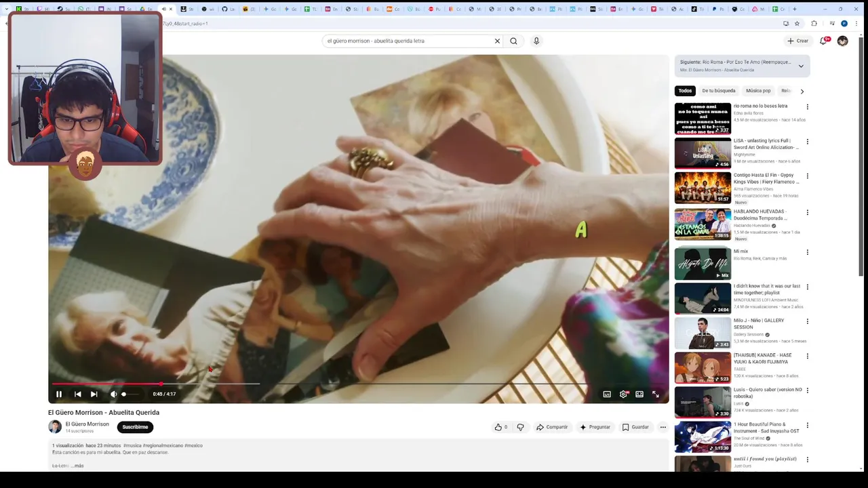Dislike the video with thumbs down

(x=520, y=427)
